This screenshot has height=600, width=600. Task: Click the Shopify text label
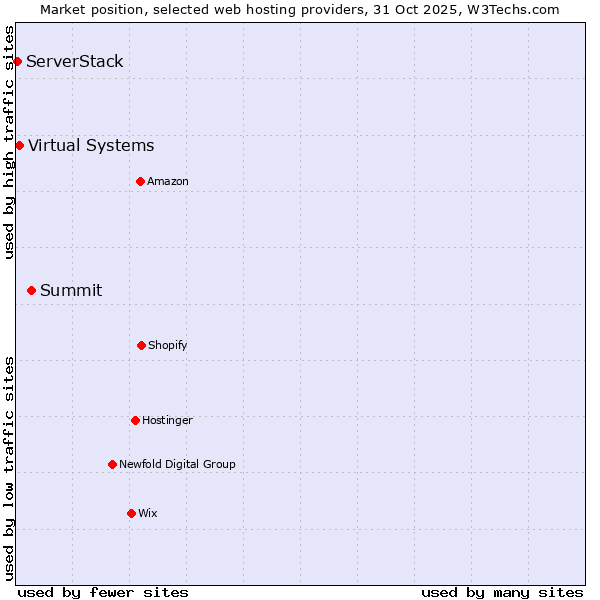tap(168, 345)
